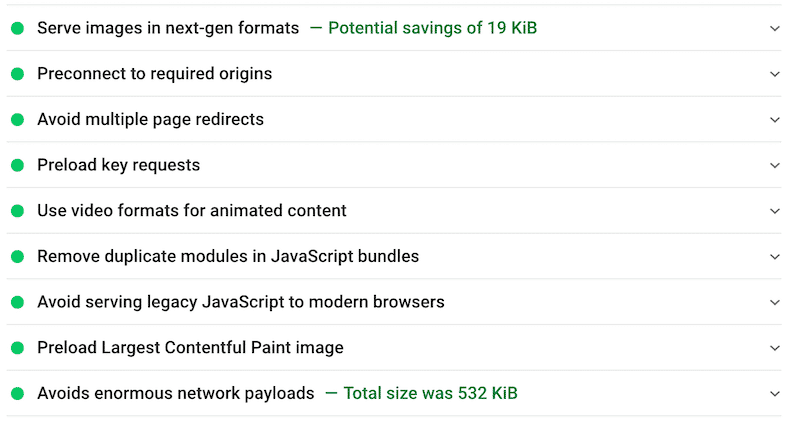
Task: Expand Avoids enormous network payloads chevron
Action: [775, 394]
